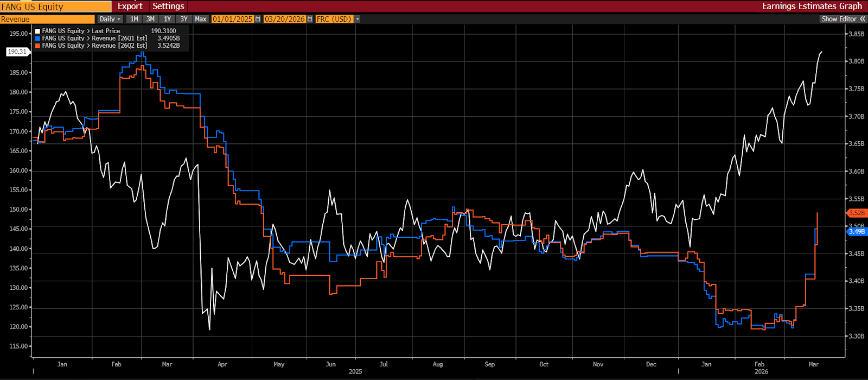
Task: Open the Daily periodicity dropdown
Action: (110, 19)
